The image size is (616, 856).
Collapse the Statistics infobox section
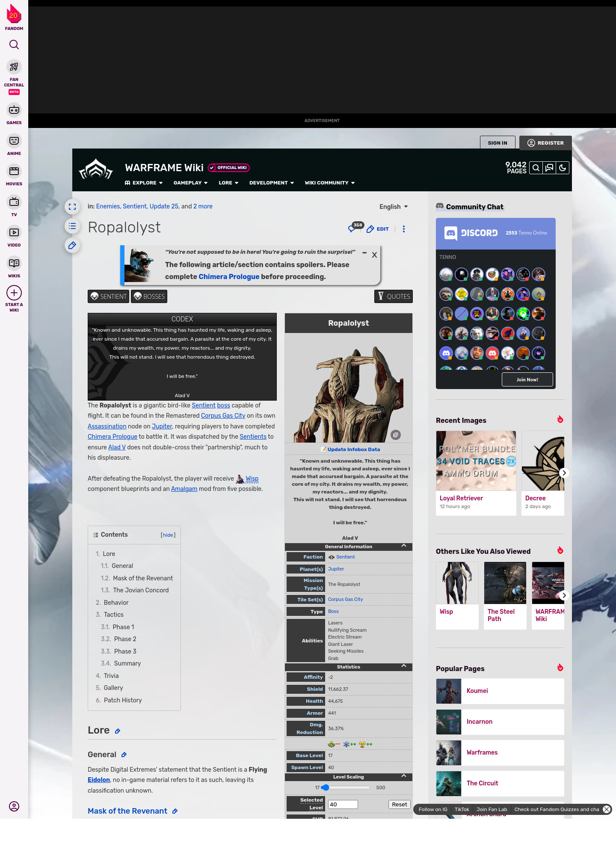(x=404, y=666)
